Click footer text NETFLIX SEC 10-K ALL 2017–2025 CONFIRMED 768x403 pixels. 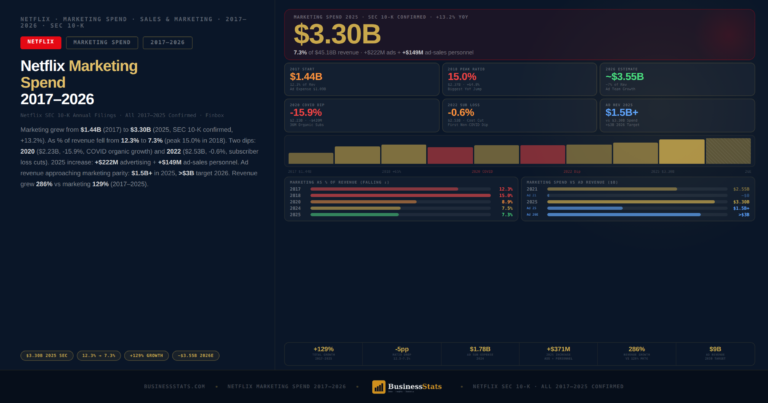click(548, 386)
